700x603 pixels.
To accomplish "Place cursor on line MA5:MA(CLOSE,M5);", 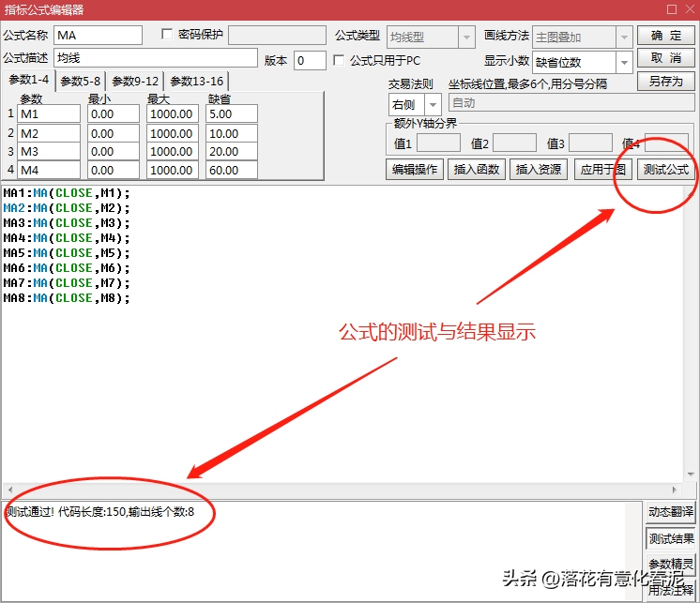I will point(67,253).
